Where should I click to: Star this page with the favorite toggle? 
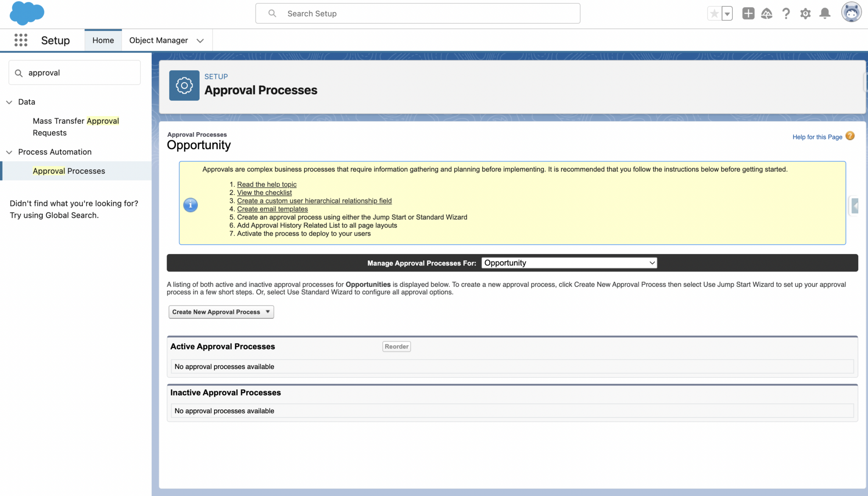(715, 13)
